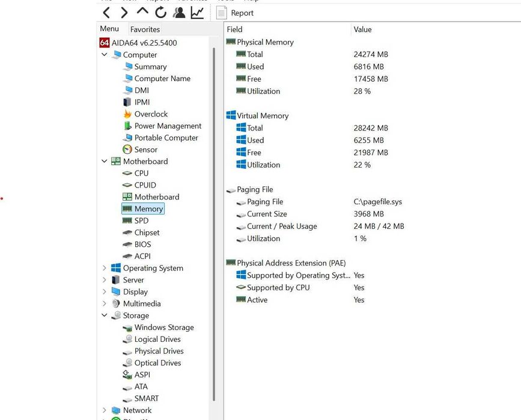Click the CPUID chip icon
The width and height of the screenshot is (521, 420).
127,185
